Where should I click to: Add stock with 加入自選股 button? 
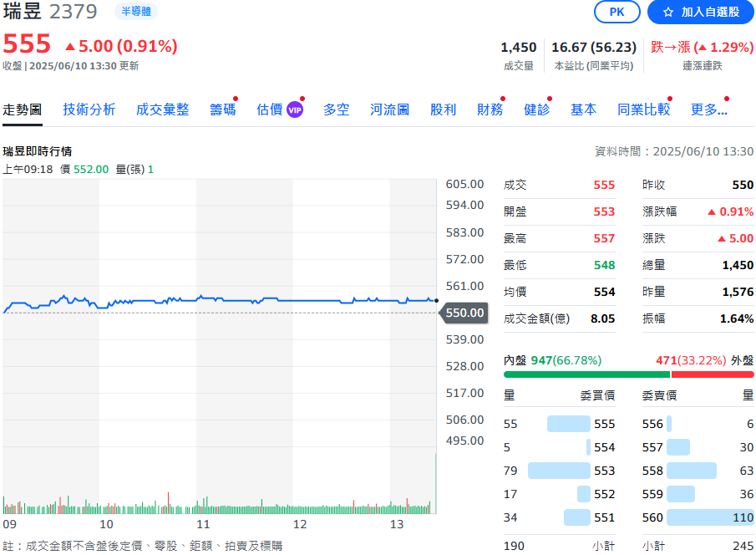pos(701,12)
